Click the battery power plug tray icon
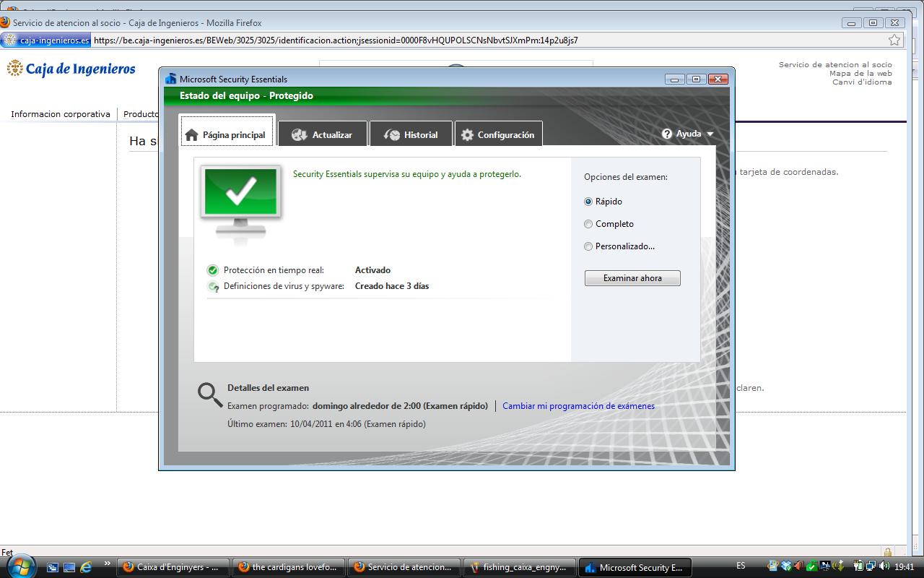This screenshot has height=578, width=924. (858, 566)
